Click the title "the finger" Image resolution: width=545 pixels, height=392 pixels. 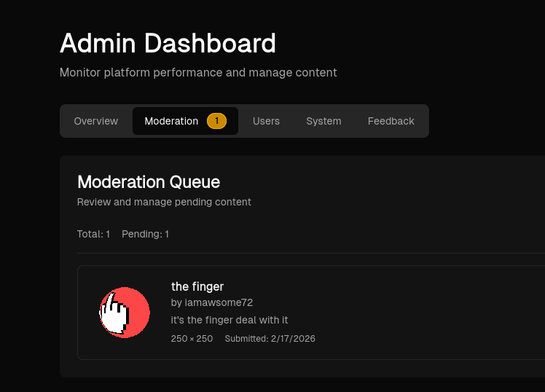point(197,286)
